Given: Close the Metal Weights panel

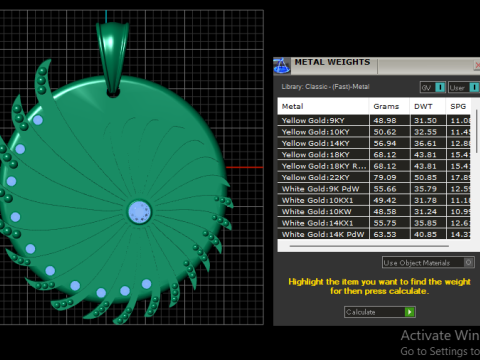Looking at the screenshot, I should (x=477, y=65).
